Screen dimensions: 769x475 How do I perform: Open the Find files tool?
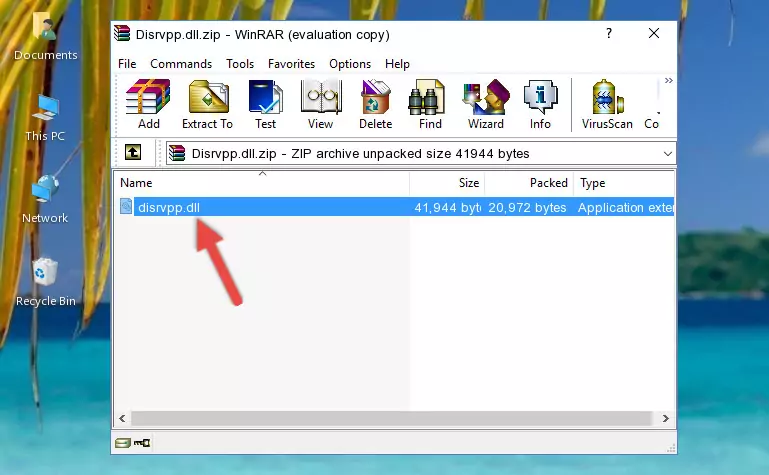pyautogui.click(x=430, y=104)
